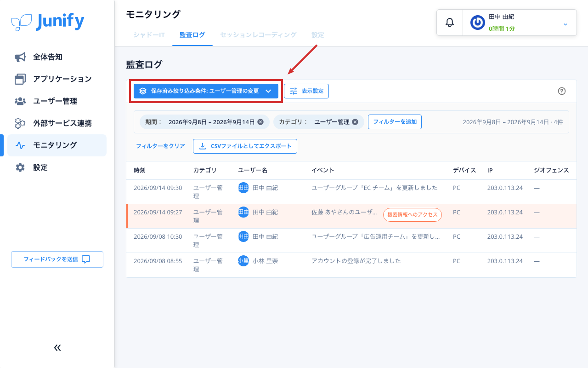This screenshot has height=368, width=588.
Task: Switch to セッションレコーディング tab
Action: (x=258, y=34)
